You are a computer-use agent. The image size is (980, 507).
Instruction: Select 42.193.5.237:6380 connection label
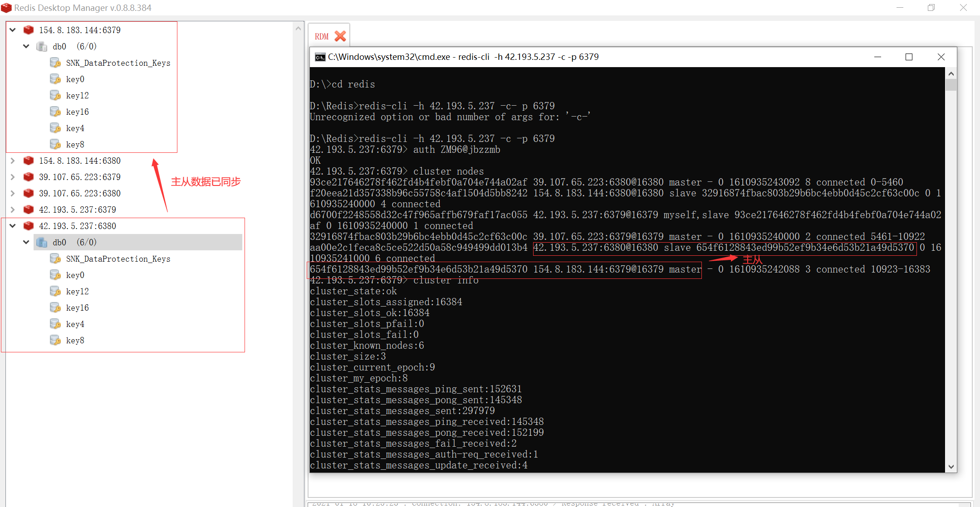pyautogui.click(x=78, y=226)
